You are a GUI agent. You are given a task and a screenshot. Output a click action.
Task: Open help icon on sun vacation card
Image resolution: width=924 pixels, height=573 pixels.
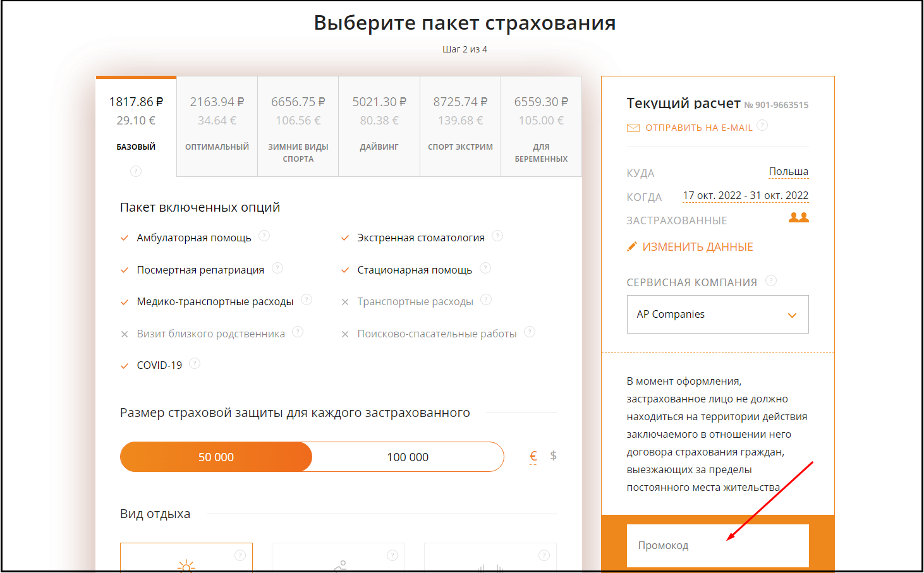click(x=240, y=555)
